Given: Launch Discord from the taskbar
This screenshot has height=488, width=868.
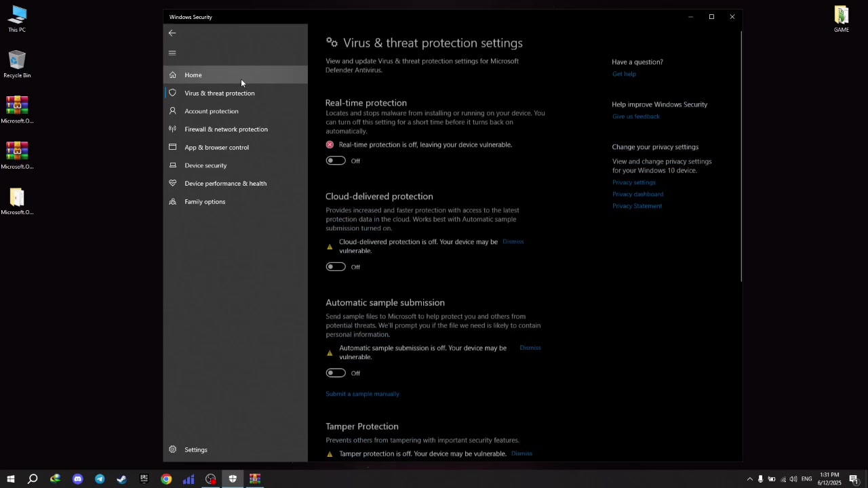Looking at the screenshot, I should coord(77,479).
